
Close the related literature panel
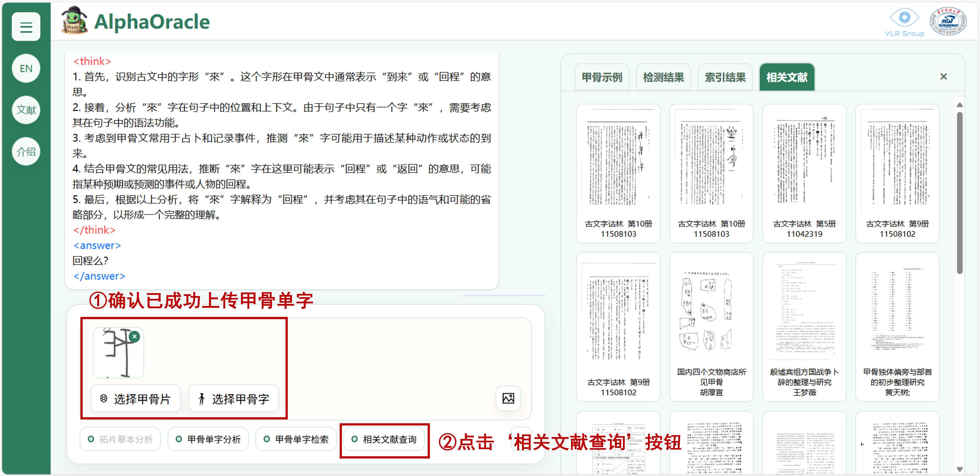coord(943,76)
